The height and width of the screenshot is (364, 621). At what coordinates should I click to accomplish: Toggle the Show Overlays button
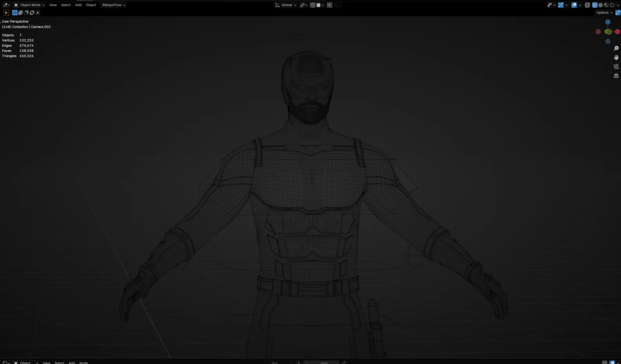tap(574, 5)
